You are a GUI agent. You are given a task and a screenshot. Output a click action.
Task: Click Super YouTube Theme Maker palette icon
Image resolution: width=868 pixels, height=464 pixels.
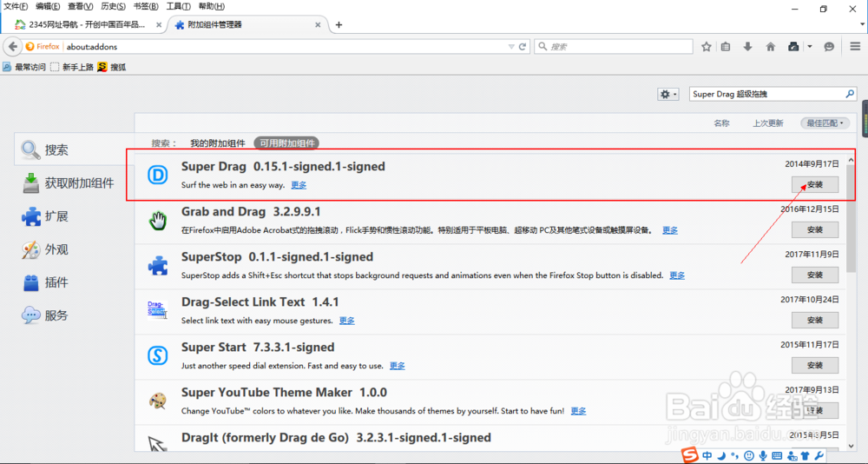coord(157,401)
